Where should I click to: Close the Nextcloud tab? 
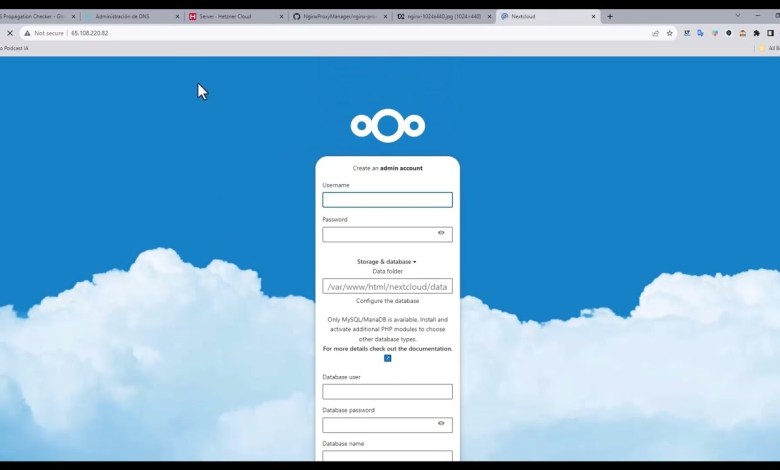593,16
